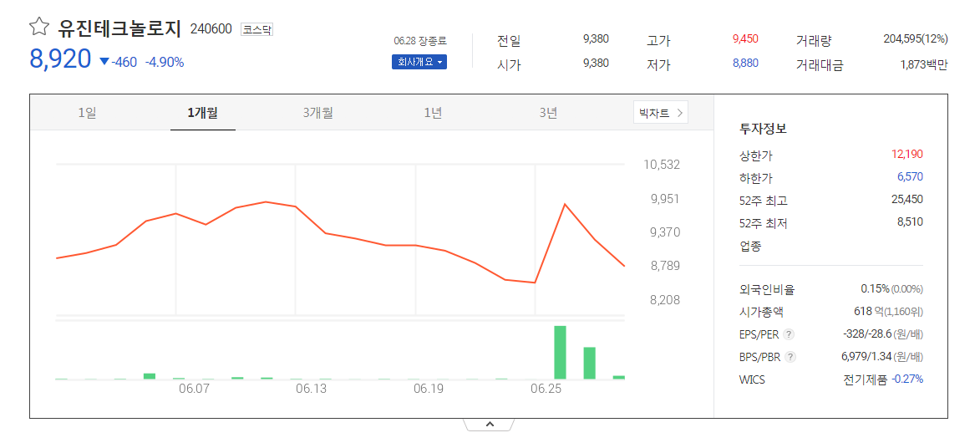Click the 업종 label in 투자정보
The image size is (980, 443).
[x=750, y=246]
